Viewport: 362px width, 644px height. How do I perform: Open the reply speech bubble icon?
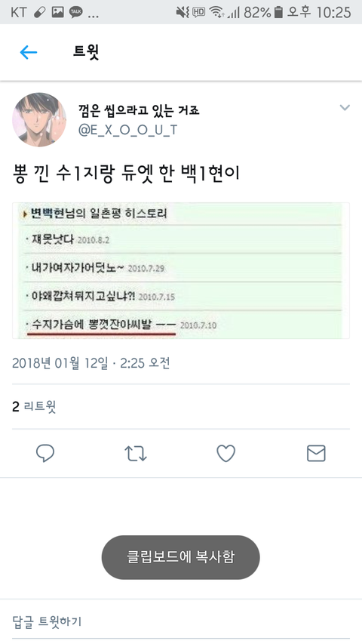click(x=45, y=454)
